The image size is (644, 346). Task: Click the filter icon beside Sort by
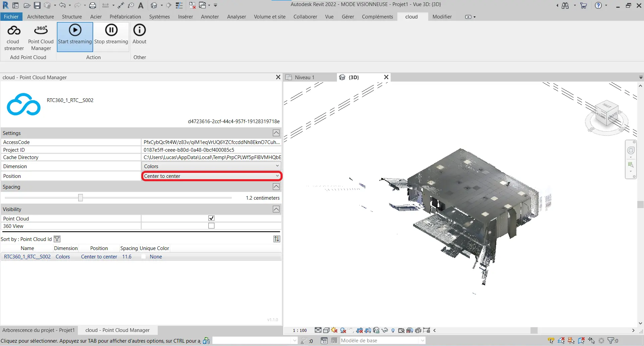click(x=57, y=239)
